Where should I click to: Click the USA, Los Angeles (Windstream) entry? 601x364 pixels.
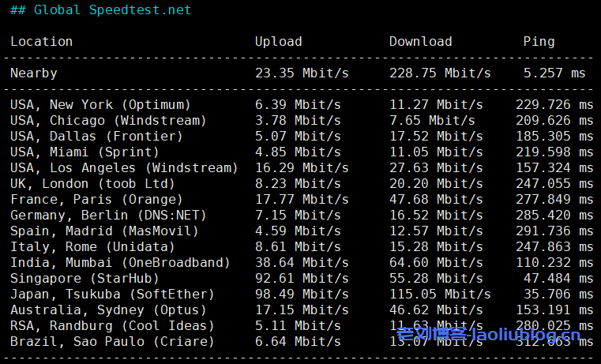[x=124, y=168]
